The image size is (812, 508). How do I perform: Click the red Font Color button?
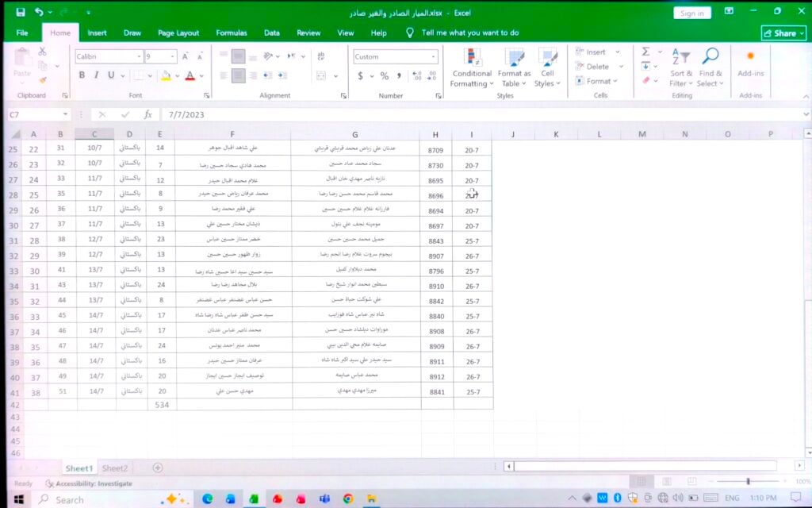coord(190,75)
